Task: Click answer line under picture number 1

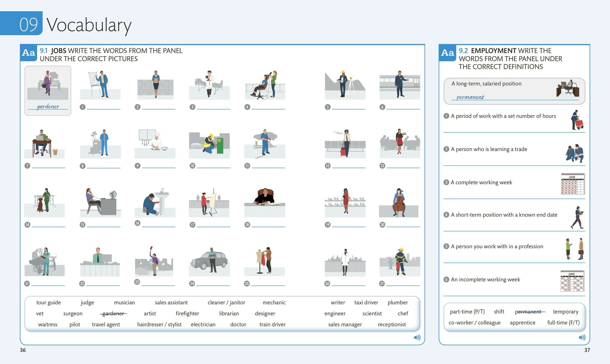Action: 103,108
